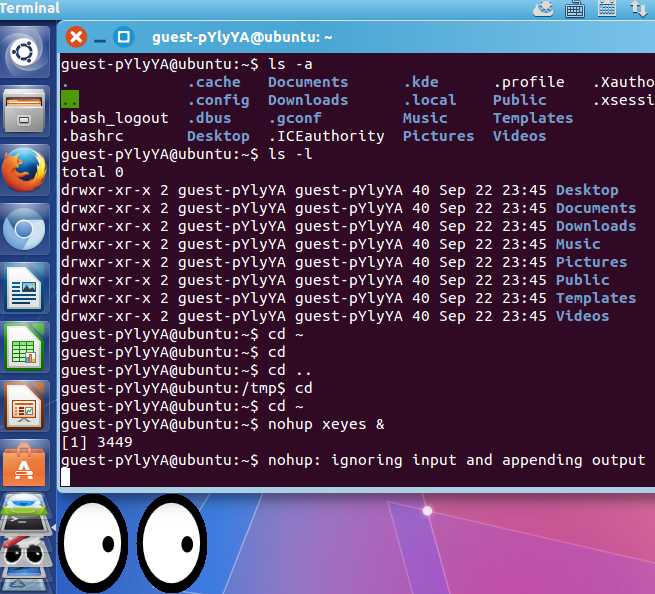Image resolution: width=655 pixels, height=594 pixels.
Task: Open the keyboard layout grid indicator
Action: [x=607, y=8]
